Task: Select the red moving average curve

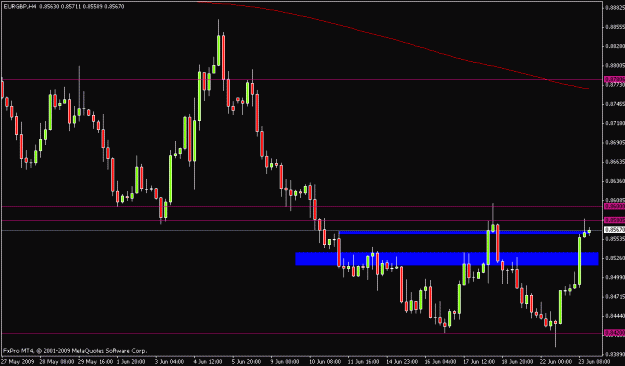Action: click(x=393, y=40)
